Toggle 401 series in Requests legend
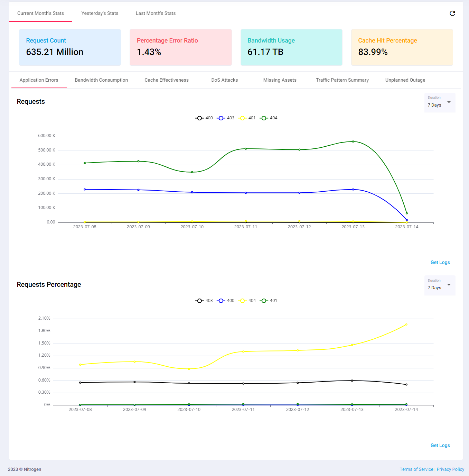469x476 pixels. pos(247,118)
